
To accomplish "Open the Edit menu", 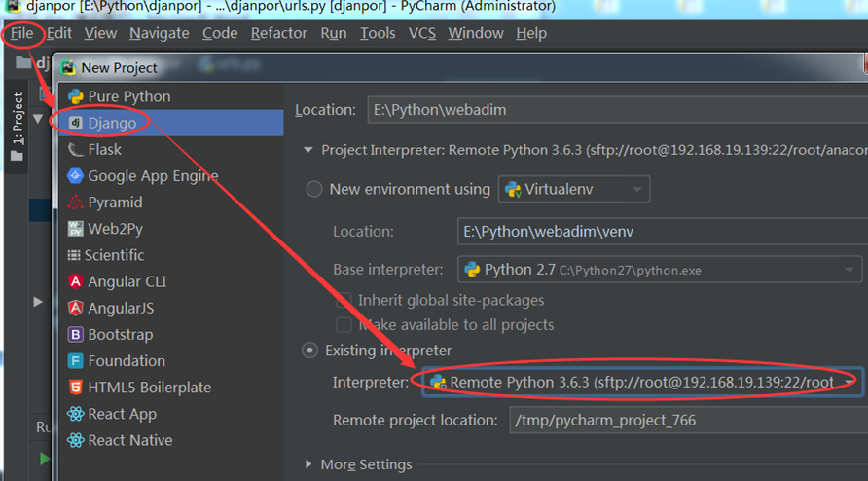I will pyautogui.click(x=59, y=33).
